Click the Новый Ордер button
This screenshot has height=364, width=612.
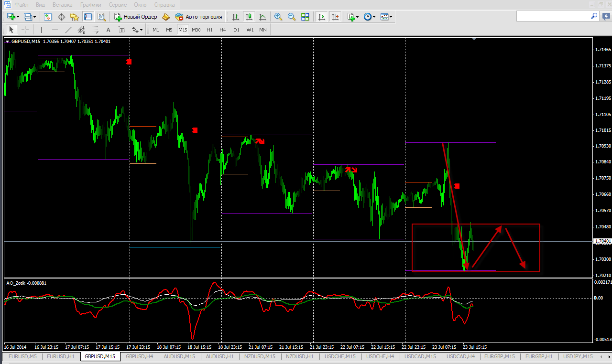pos(136,17)
